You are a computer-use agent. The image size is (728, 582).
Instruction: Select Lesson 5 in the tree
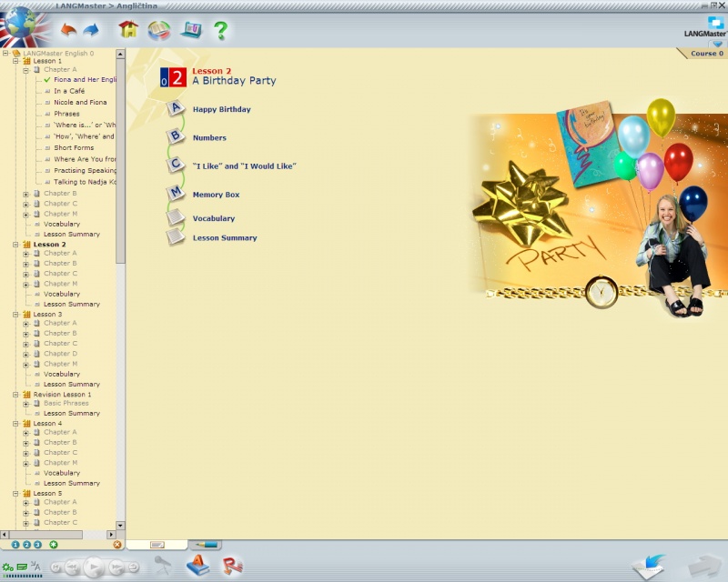pyautogui.click(x=47, y=494)
